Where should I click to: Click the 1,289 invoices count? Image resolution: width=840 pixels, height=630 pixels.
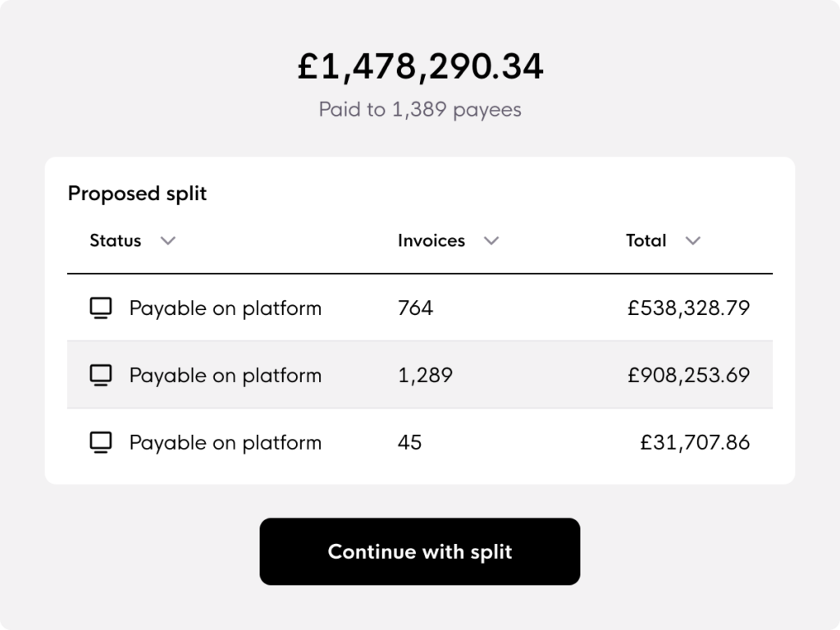(426, 375)
